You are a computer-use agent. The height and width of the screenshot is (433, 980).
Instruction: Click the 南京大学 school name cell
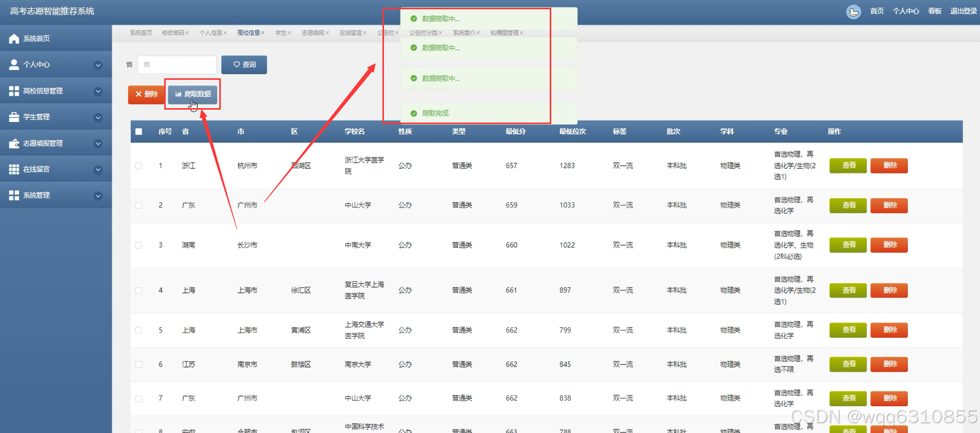coord(358,365)
